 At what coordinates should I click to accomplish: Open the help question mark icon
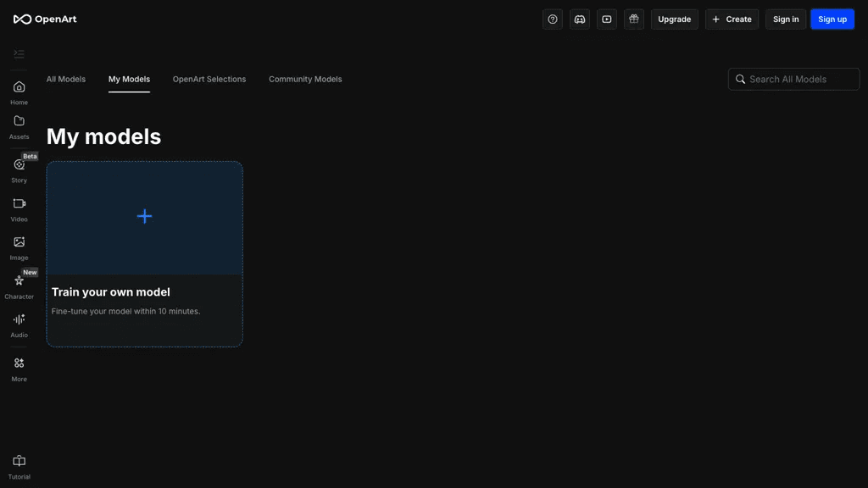click(x=553, y=19)
